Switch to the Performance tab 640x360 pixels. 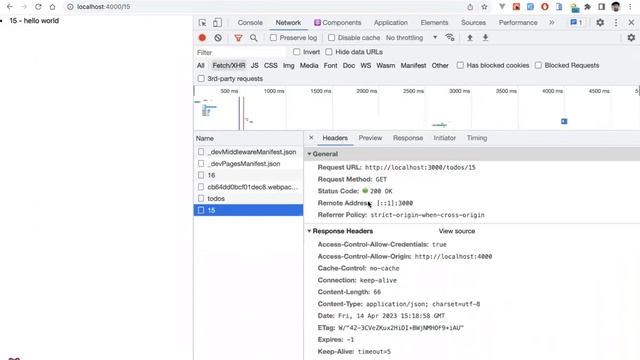pos(518,23)
